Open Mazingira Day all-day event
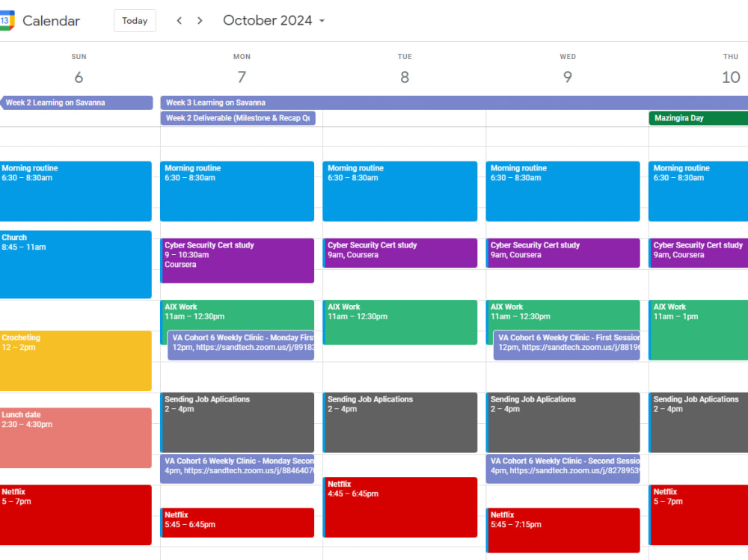748x560 pixels. (699, 118)
